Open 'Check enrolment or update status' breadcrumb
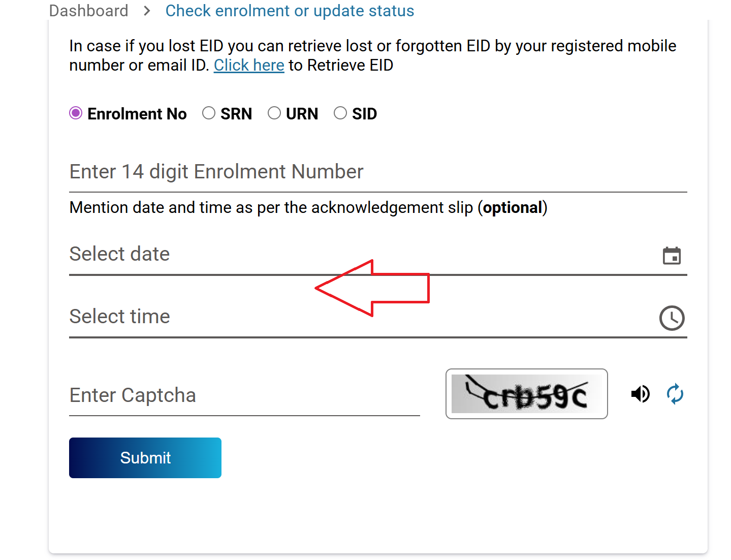This screenshot has width=731, height=560. point(290,11)
